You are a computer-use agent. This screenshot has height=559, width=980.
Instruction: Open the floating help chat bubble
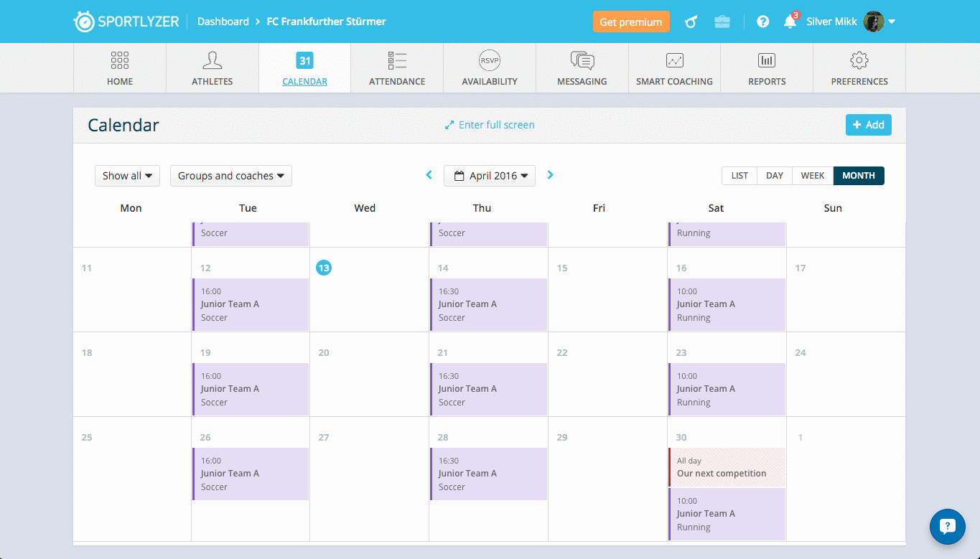(947, 527)
